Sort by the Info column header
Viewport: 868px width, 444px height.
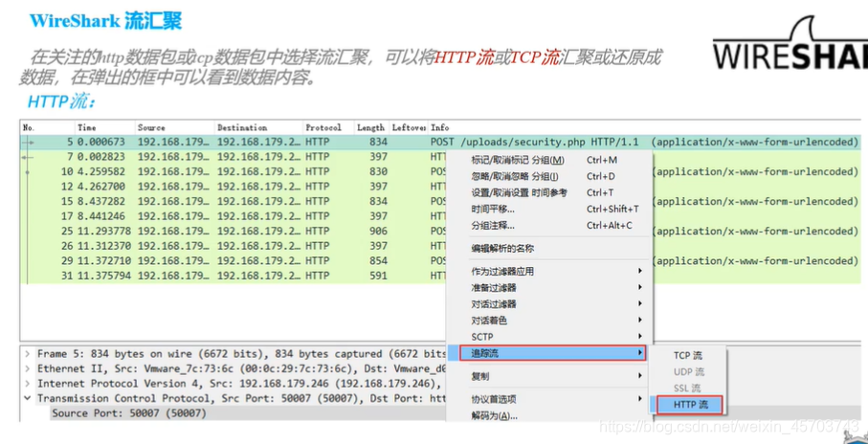645,128
